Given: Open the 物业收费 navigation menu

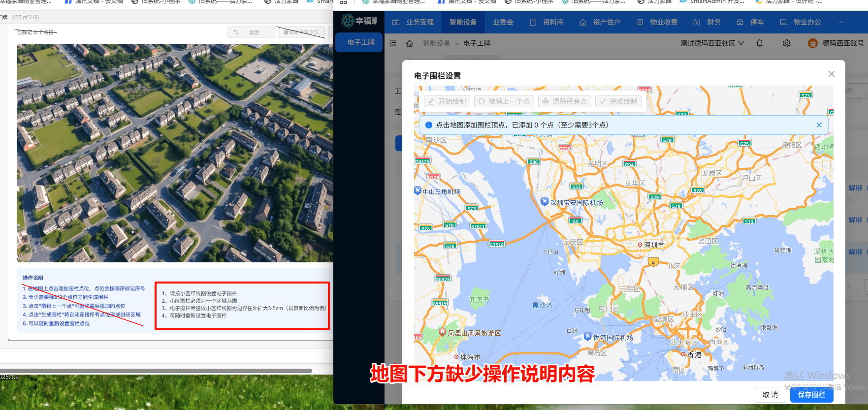Looking at the screenshot, I should click(x=657, y=22).
